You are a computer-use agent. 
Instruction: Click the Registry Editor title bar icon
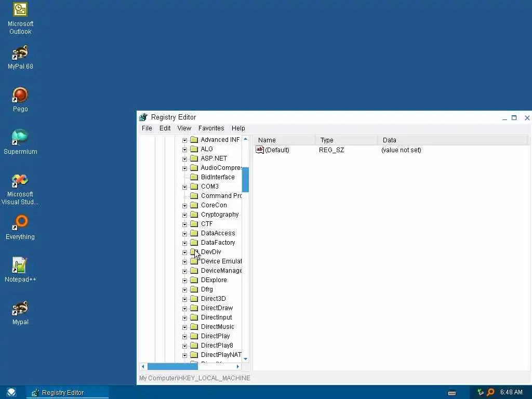143,117
